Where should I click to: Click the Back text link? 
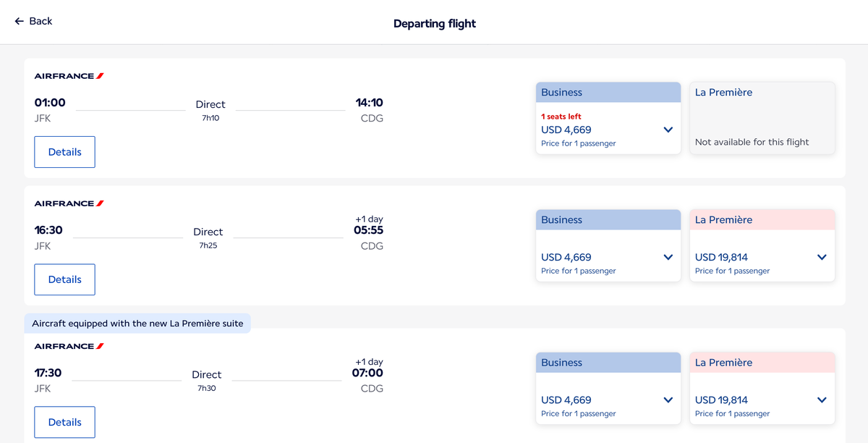(x=39, y=22)
